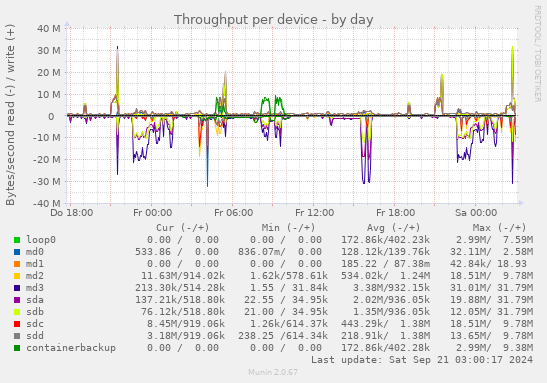Click containerbackup max value 2.99M/ 9.38M
Viewport: 547px width, 383px height.
[x=494, y=348]
